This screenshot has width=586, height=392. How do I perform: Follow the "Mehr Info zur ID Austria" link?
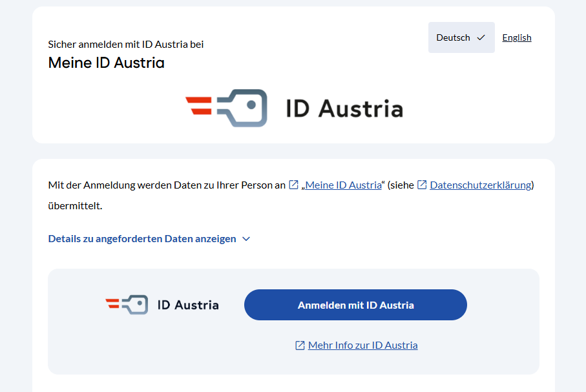(362, 346)
